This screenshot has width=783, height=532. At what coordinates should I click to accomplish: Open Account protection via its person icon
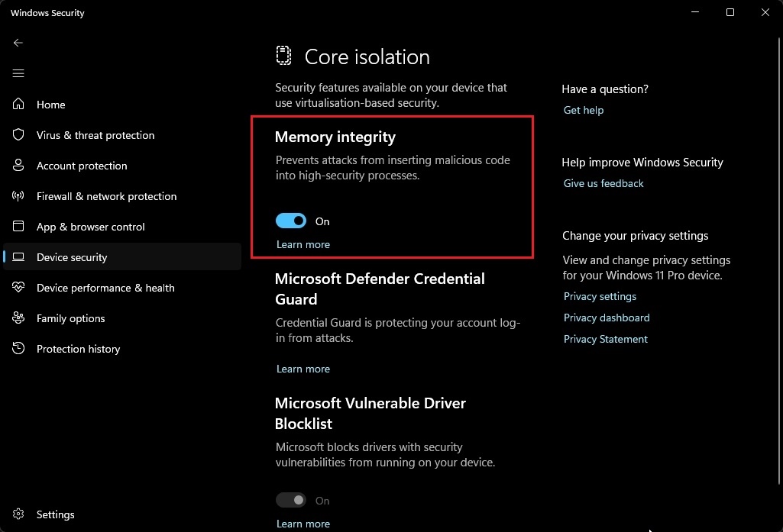pyautogui.click(x=18, y=166)
